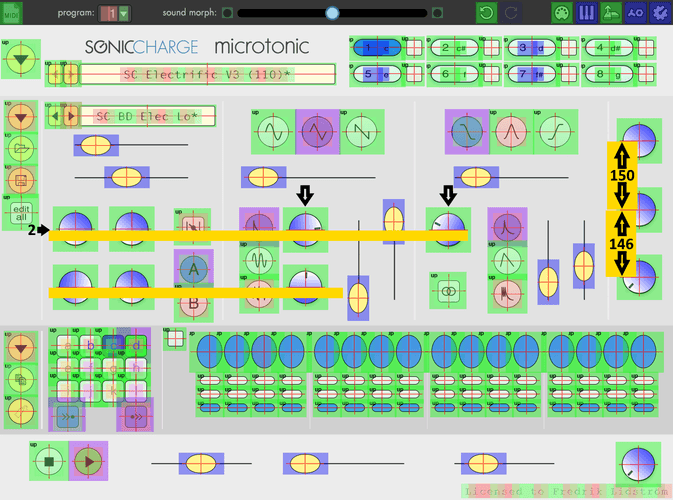Toggle mute square beside channel 1 c

coord(414,48)
